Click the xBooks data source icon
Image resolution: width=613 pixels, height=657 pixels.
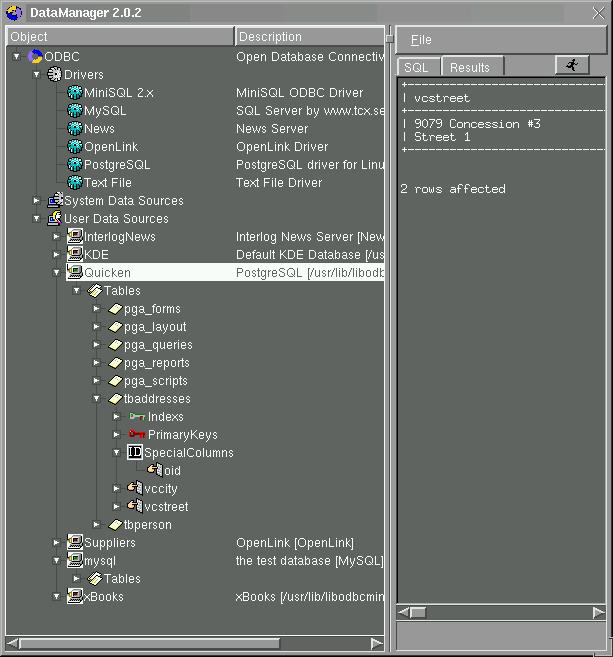point(75,596)
